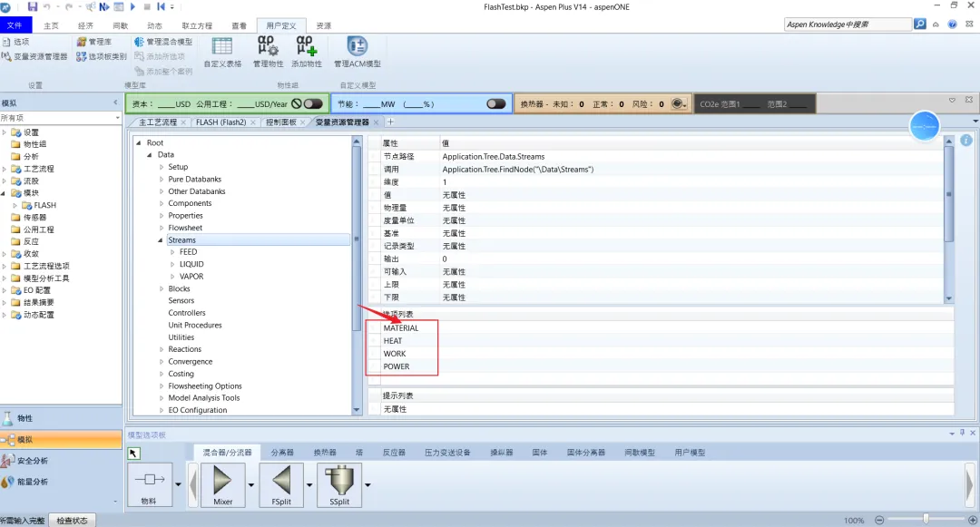Open the Control Panel (控制面板) tab
Image resolution: width=980 pixels, height=527 pixels.
[281, 122]
